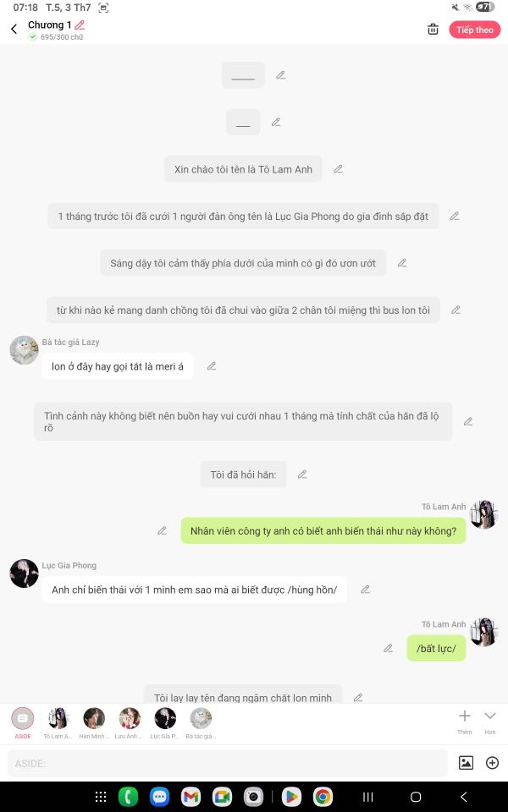Screen dimensions: 508x812
Task: Open the insert image icon
Action: [466, 763]
